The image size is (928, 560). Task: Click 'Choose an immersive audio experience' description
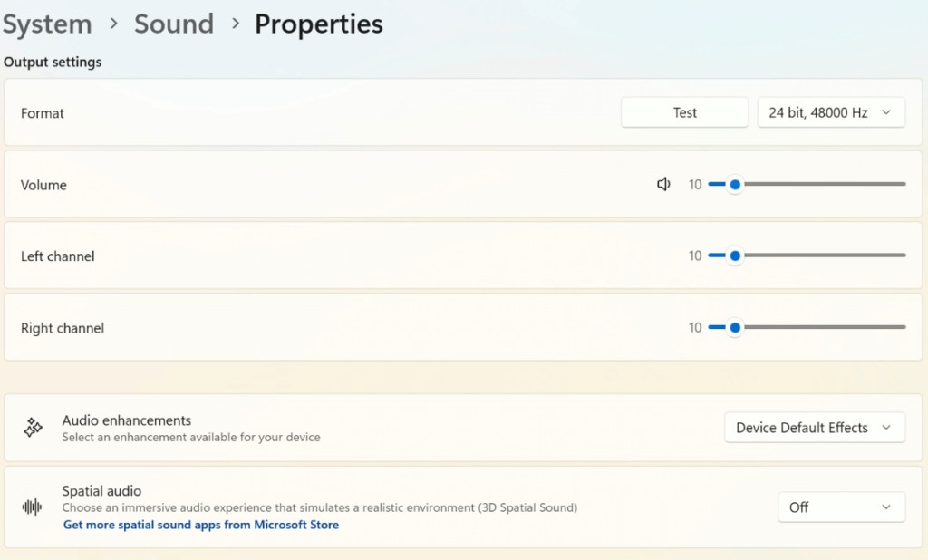tap(320, 507)
